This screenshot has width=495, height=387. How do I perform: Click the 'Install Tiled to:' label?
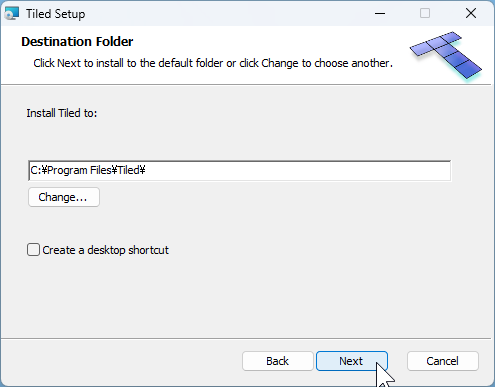[x=62, y=113]
